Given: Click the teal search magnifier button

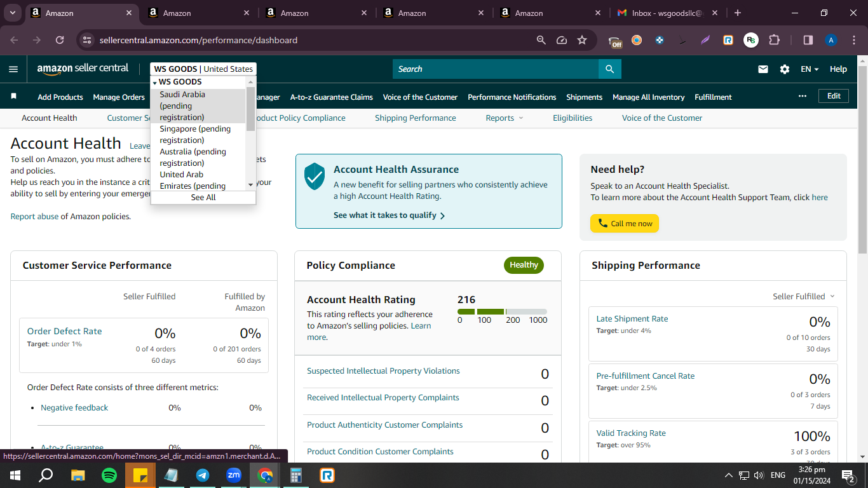Looking at the screenshot, I should point(610,69).
